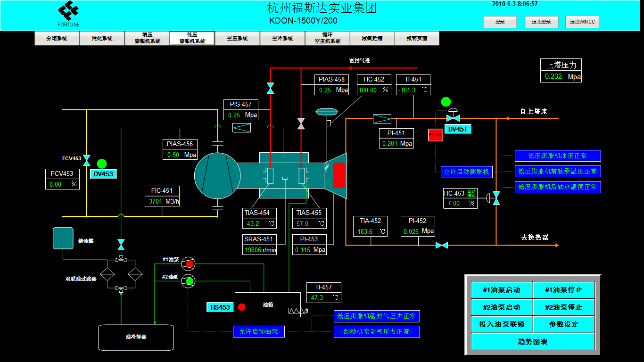644x362 pixels.
Task: Open the 趋势图表 trend chart
Action: [x=533, y=342]
